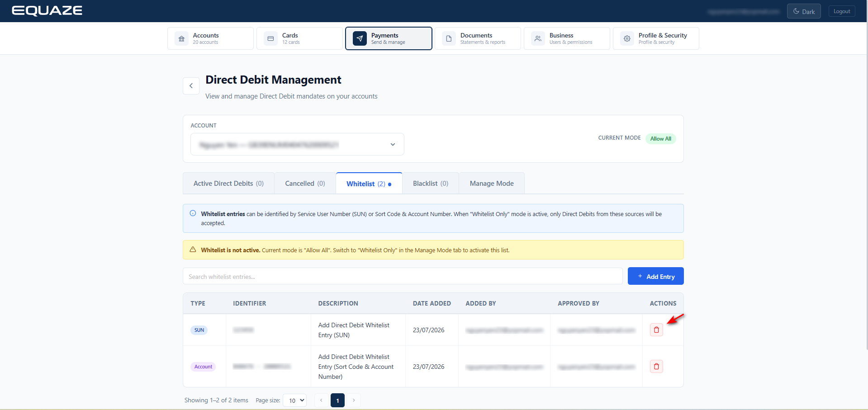The width and height of the screenshot is (868, 410).
Task: Open Documents via the file icon
Action: 449,39
